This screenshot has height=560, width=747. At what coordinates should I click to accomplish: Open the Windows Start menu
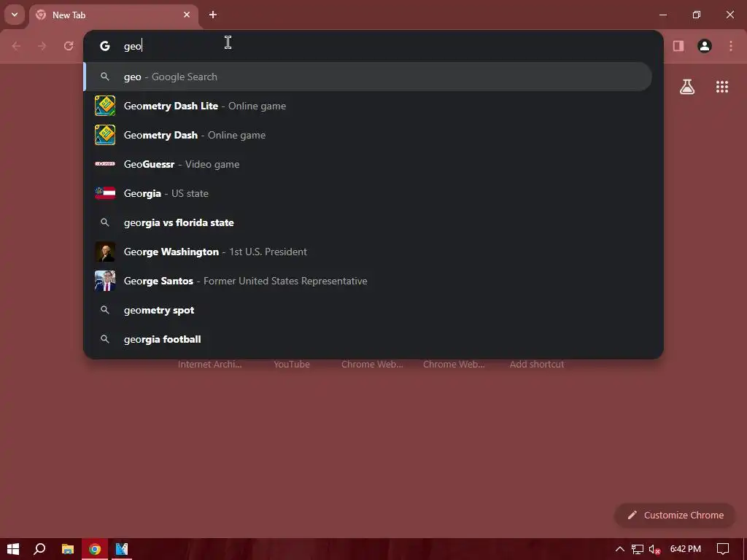(x=13, y=549)
